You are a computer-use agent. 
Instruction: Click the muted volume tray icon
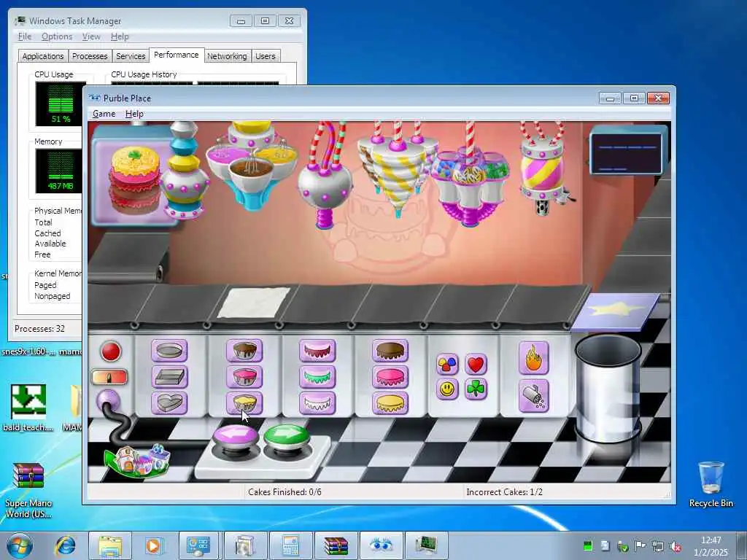[x=675, y=546]
